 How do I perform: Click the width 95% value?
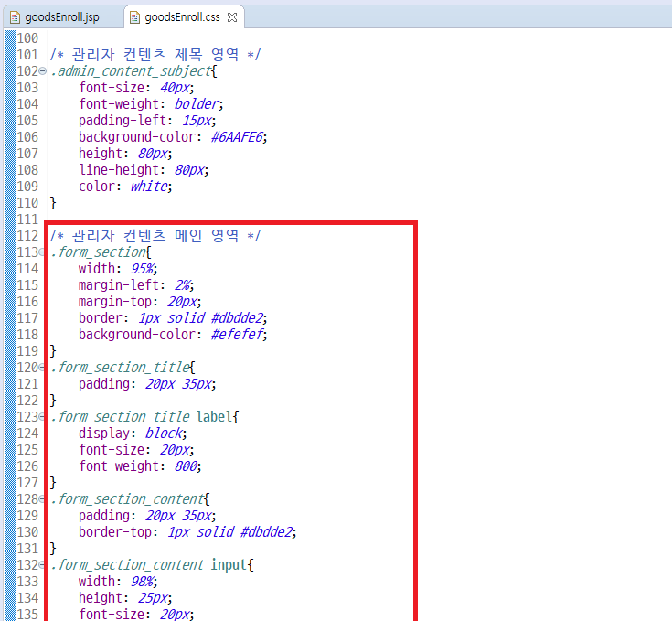143,269
